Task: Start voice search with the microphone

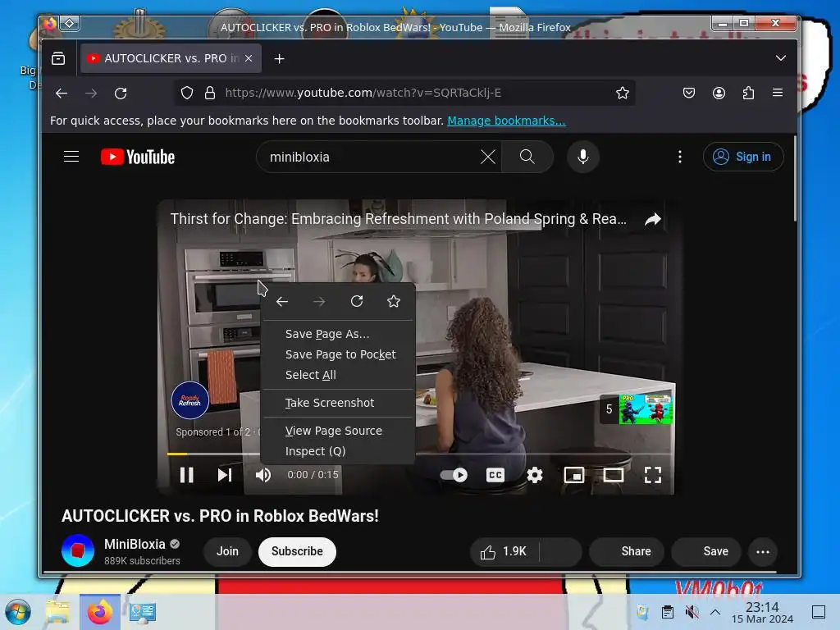Action: 583,157
